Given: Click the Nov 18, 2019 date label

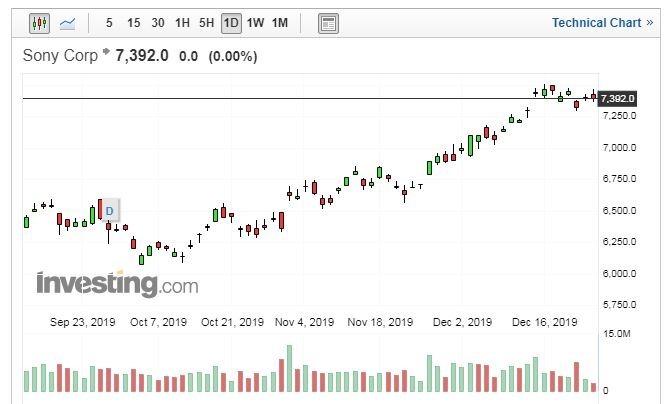Looking at the screenshot, I should point(380,322).
